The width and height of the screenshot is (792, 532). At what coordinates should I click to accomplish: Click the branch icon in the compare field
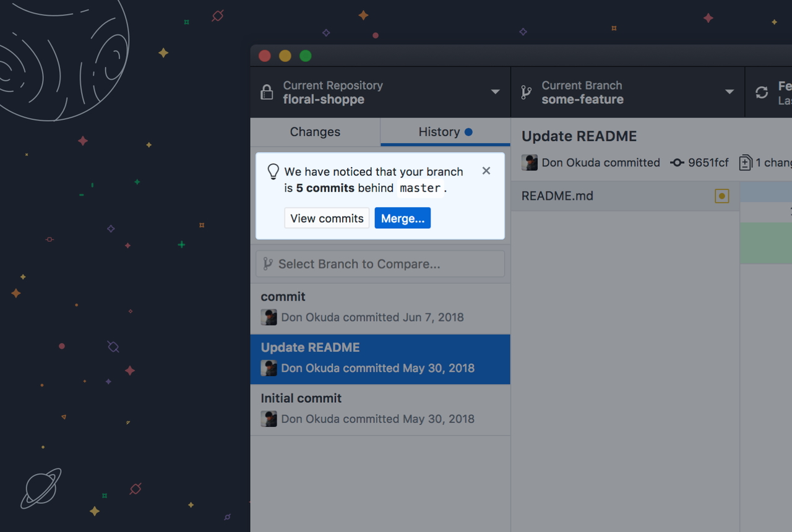coord(268,264)
